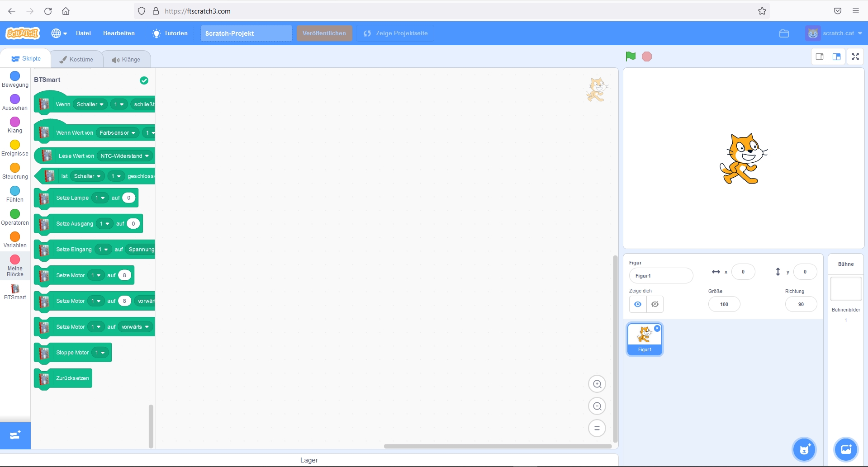Open the Datei menu

(83, 33)
